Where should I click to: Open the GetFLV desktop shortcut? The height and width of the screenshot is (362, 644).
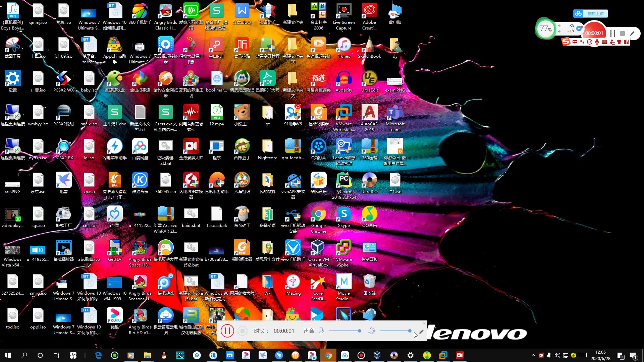click(x=114, y=251)
